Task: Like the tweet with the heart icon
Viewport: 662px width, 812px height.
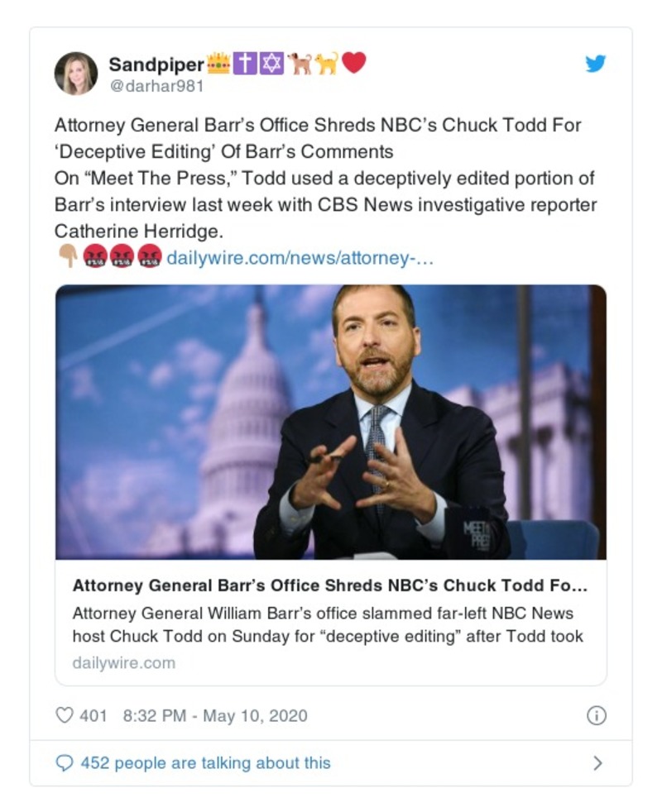Action: tap(64, 715)
